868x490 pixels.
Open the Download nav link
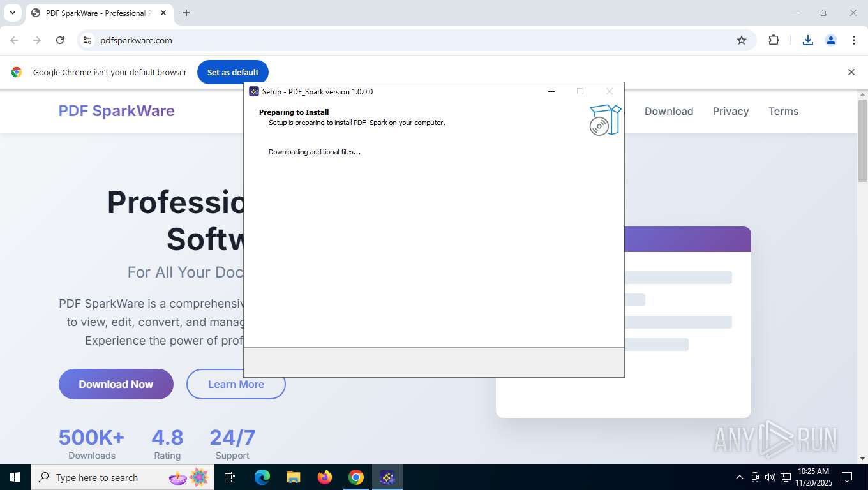click(669, 111)
